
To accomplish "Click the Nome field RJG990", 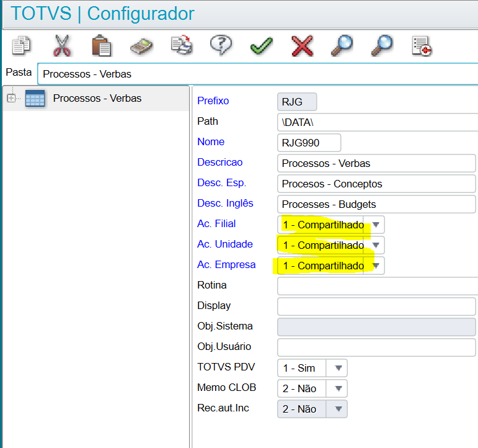I will point(309,143).
